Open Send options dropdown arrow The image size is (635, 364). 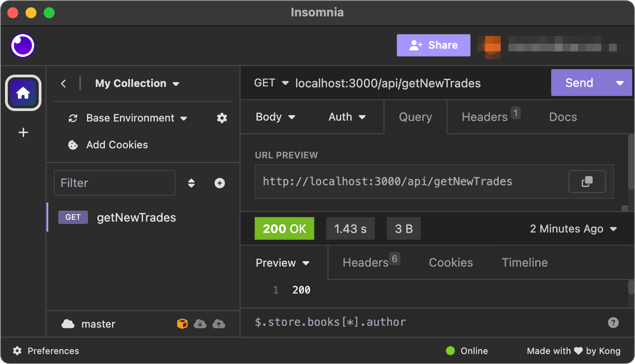[620, 83]
